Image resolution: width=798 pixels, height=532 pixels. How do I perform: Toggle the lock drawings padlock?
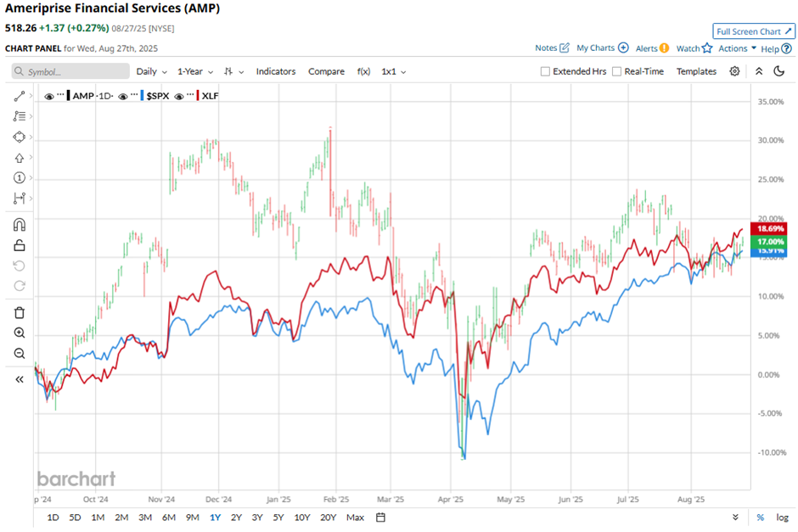pyautogui.click(x=20, y=245)
